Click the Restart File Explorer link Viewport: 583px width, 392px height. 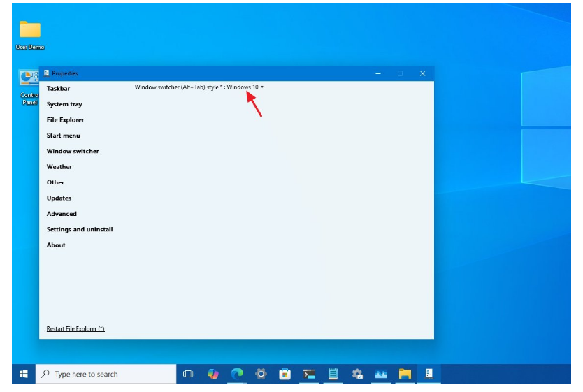75,328
